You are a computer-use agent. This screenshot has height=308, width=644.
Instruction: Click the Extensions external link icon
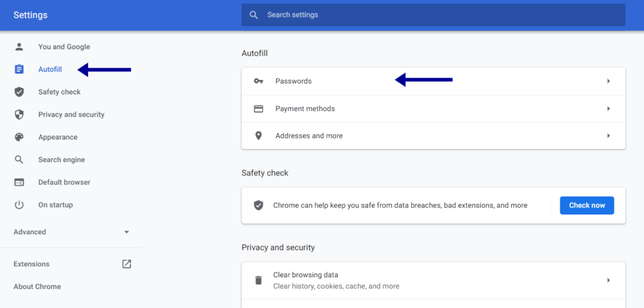[x=126, y=264]
